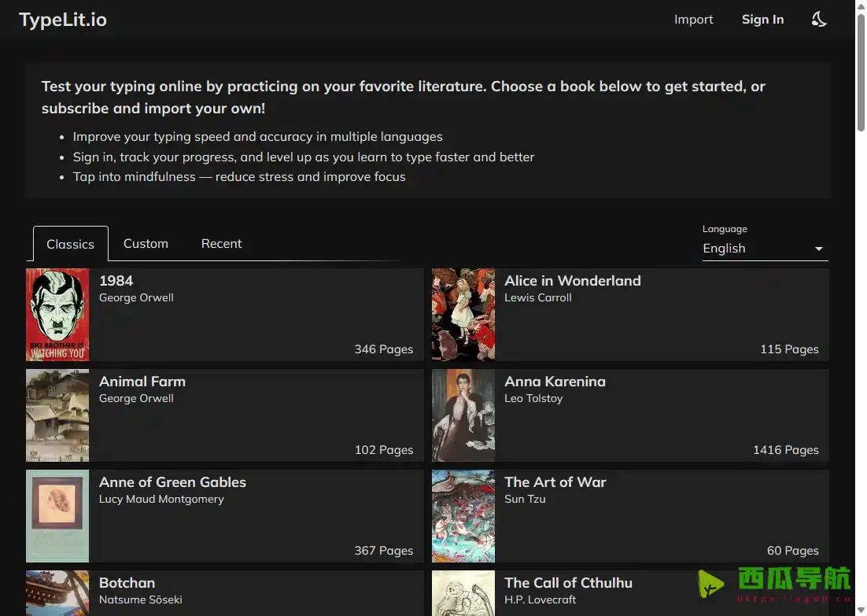The height and width of the screenshot is (616, 867).
Task: Open the Import page
Action: 693,20
